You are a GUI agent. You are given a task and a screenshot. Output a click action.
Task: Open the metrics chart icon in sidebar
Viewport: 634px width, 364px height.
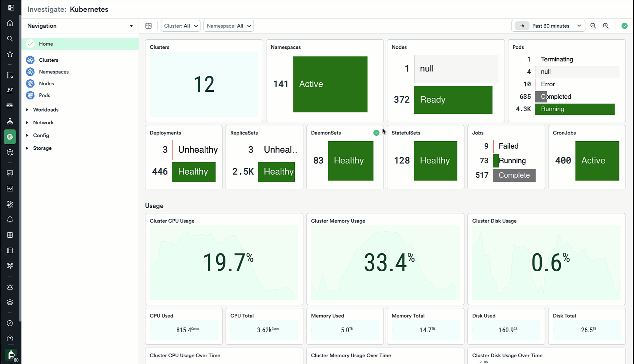(x=10, y=90)
